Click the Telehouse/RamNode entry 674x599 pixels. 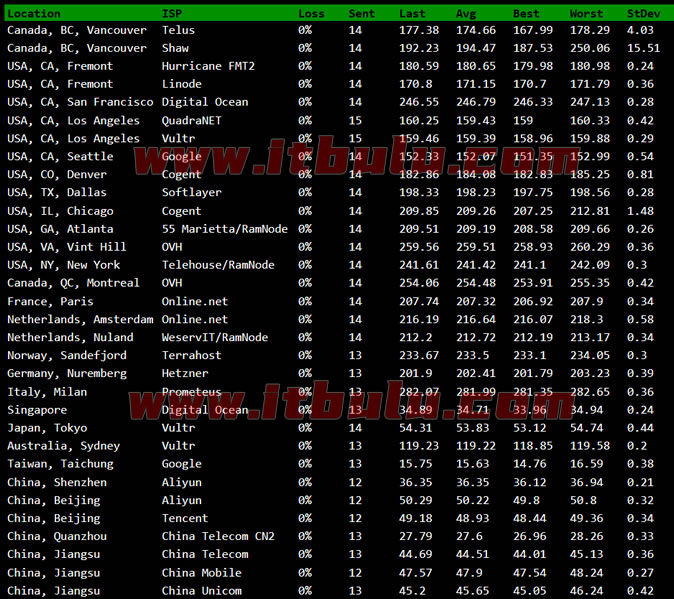218,265
